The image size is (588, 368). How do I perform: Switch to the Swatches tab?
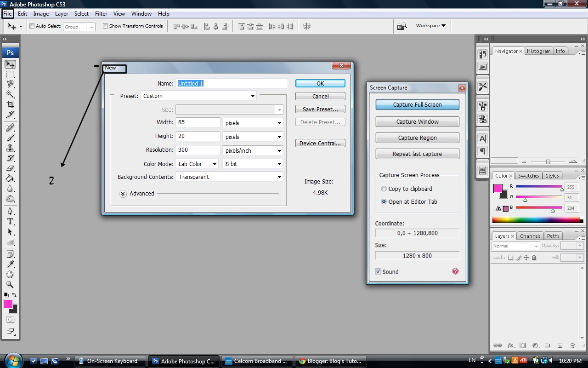tap(528, 176)
